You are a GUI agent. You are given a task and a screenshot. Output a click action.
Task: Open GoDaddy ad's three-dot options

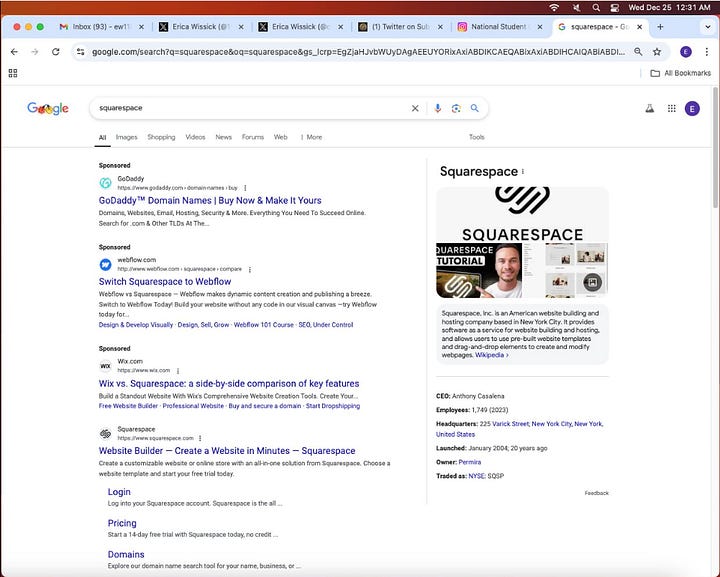click(245, 188)
